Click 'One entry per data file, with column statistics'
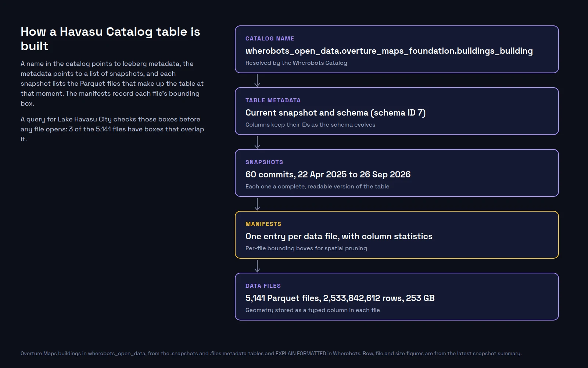Image resolution: width=588 pixels, height=368 pixels. pos(339,236)
